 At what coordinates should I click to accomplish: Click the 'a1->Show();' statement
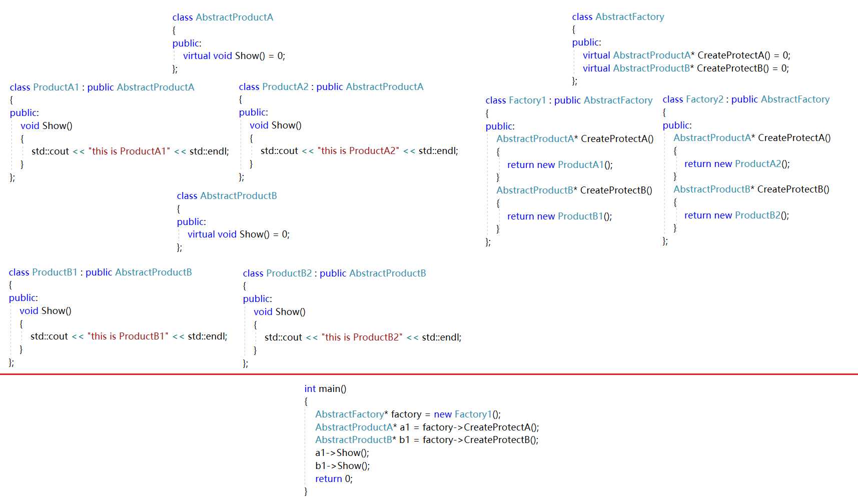point(342,453)
